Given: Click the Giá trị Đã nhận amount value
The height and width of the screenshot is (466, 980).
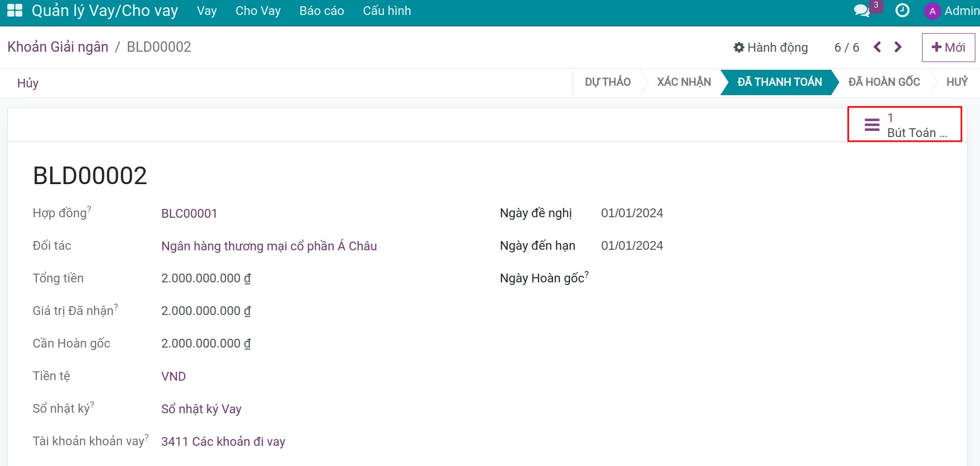Looking at the screenshot, I should click(x=206, y=311).
